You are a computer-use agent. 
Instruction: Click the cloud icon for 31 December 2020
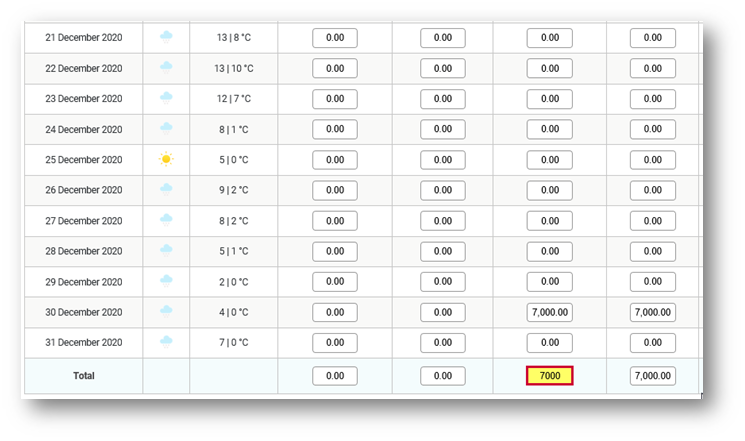tap(166, 342)
